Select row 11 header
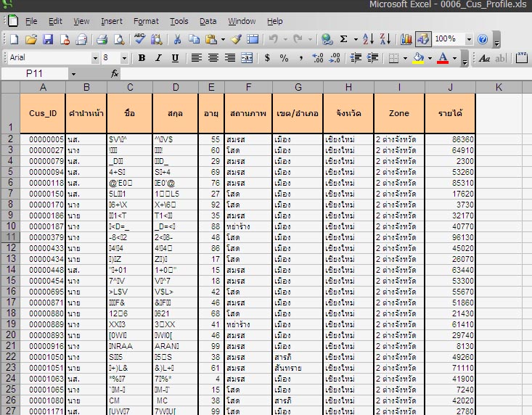The height and width of the screenshot is (415, 532). (10, 237)
